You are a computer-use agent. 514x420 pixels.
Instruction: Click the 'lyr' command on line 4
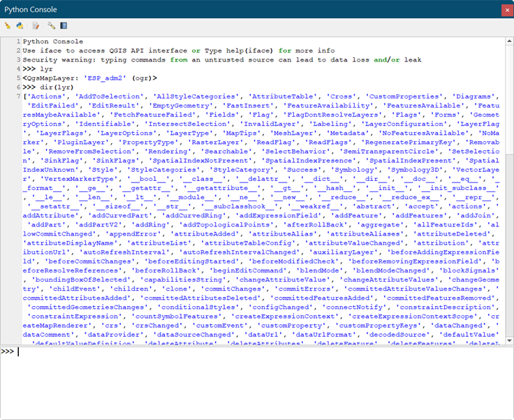pyautogui.click(x=46, y=68)
